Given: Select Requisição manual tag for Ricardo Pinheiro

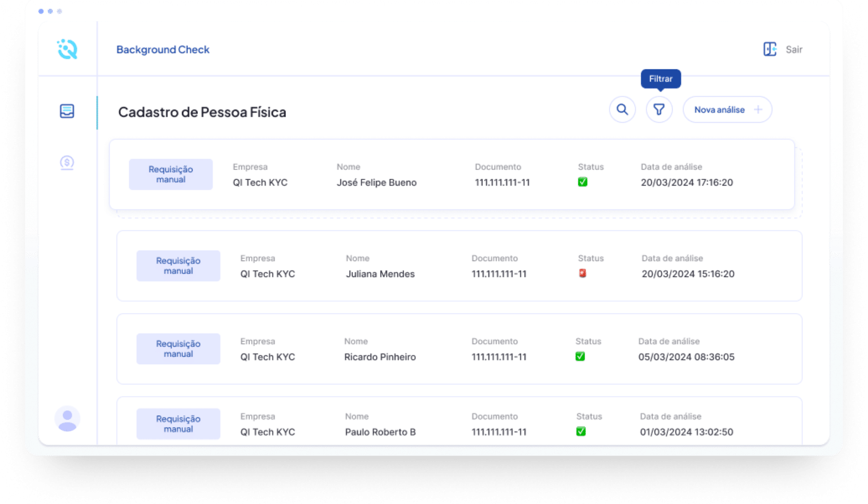Looking at the screenshot, I should [178, 349].
